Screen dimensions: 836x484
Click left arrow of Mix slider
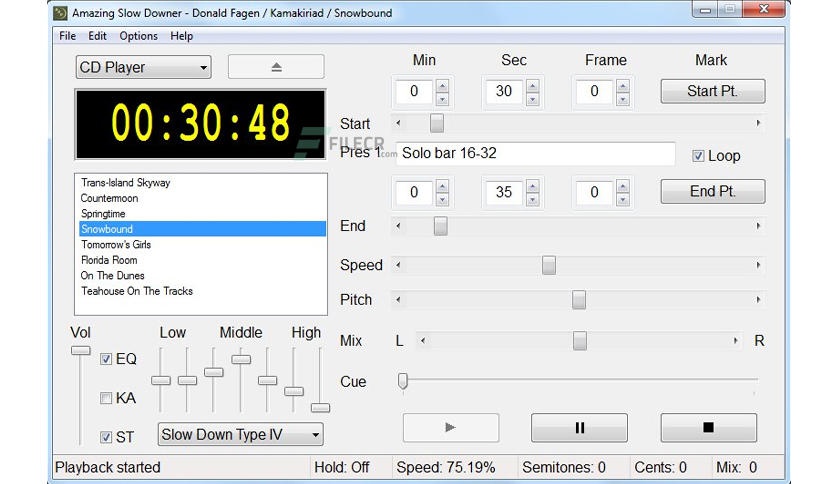(x=423, y=341)
